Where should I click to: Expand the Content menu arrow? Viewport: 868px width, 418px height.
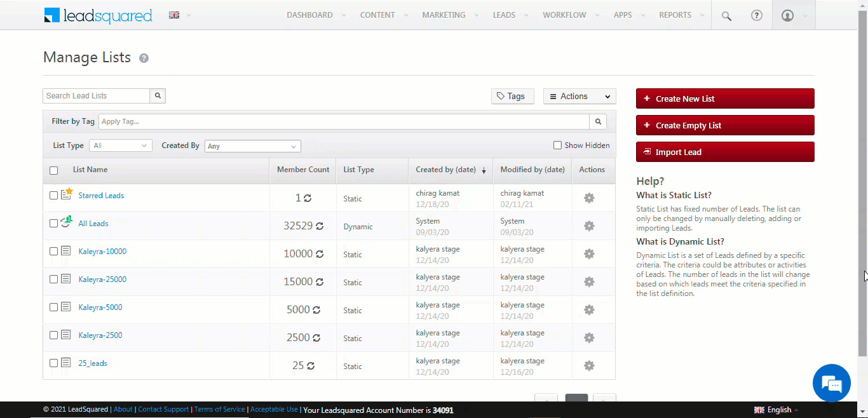406,15
